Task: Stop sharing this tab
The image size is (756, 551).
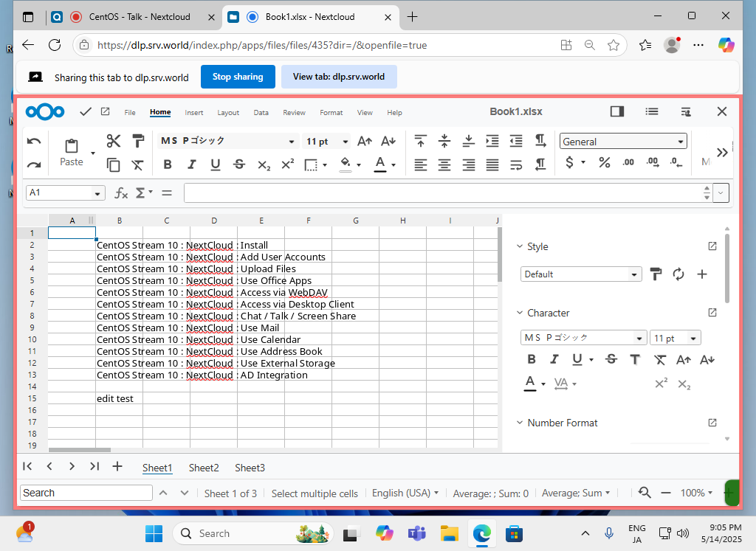Action: pyautogui.click(x=238, y=77)
